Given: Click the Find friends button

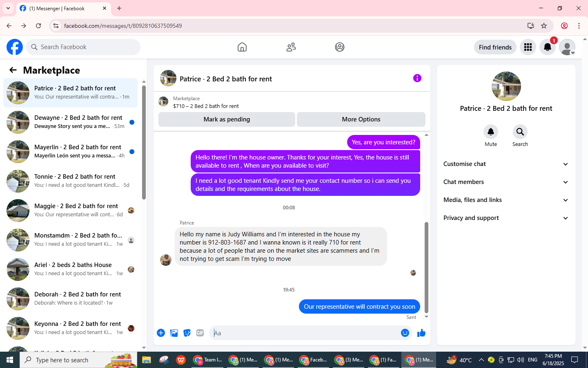Looking at the screenshot, I should click(x=495, y=47).
